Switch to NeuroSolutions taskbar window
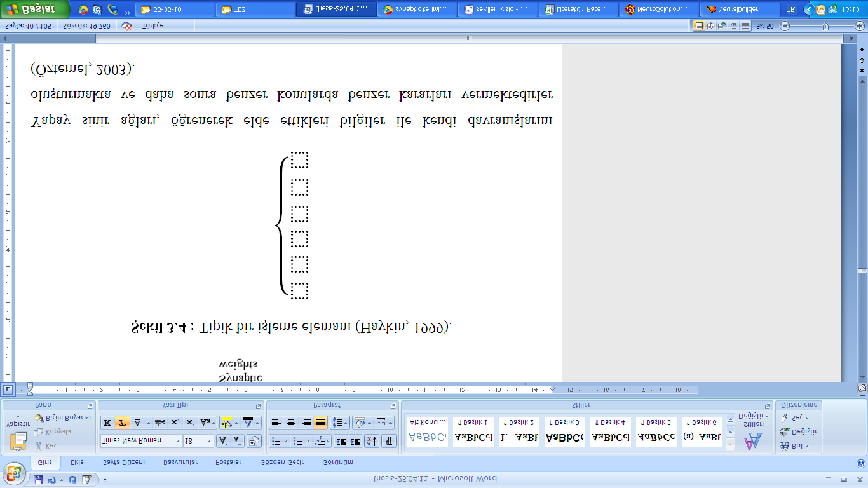Image resolution: width=868 pixels, height=488 pixels. point(659,10)
